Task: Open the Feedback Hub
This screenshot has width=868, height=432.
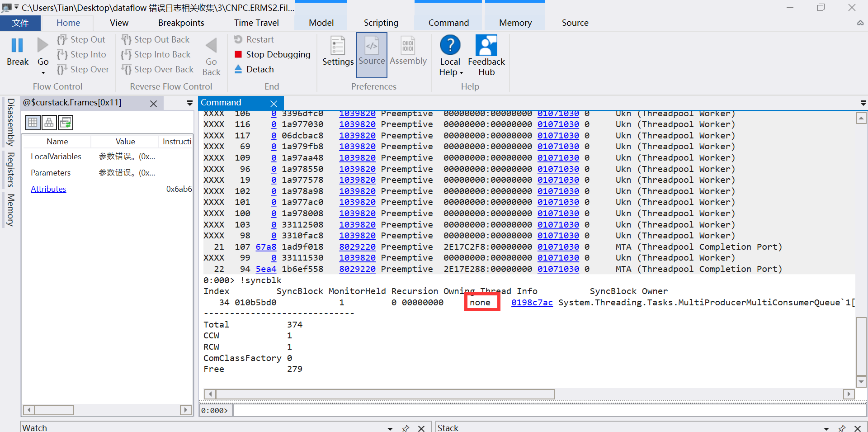Action: pyautogui.click(x=486, y=55)
